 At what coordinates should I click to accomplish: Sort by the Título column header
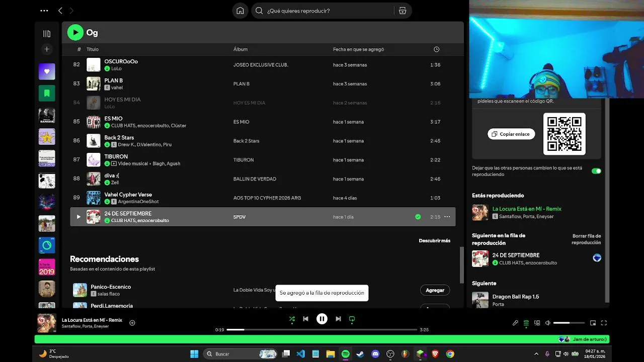click(x=93, y=49)
